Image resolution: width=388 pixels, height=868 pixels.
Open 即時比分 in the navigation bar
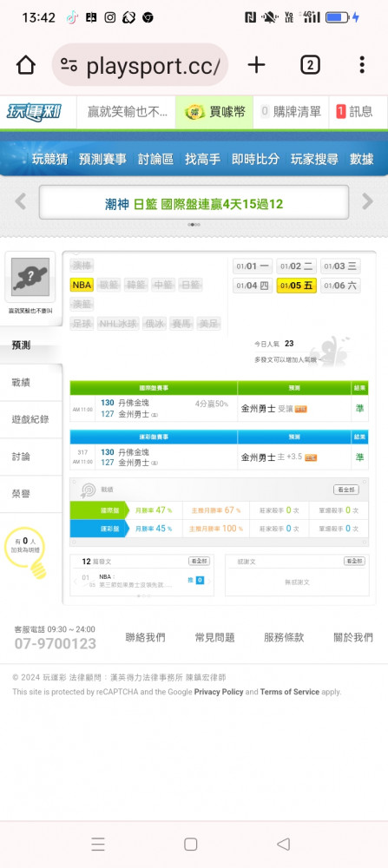(x=255, y=160)
